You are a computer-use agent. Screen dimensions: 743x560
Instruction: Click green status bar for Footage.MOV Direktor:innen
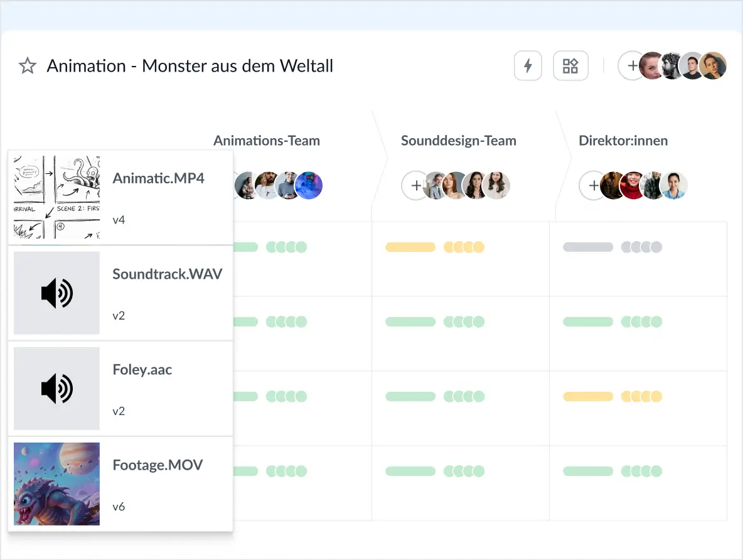tap(588, 471)
